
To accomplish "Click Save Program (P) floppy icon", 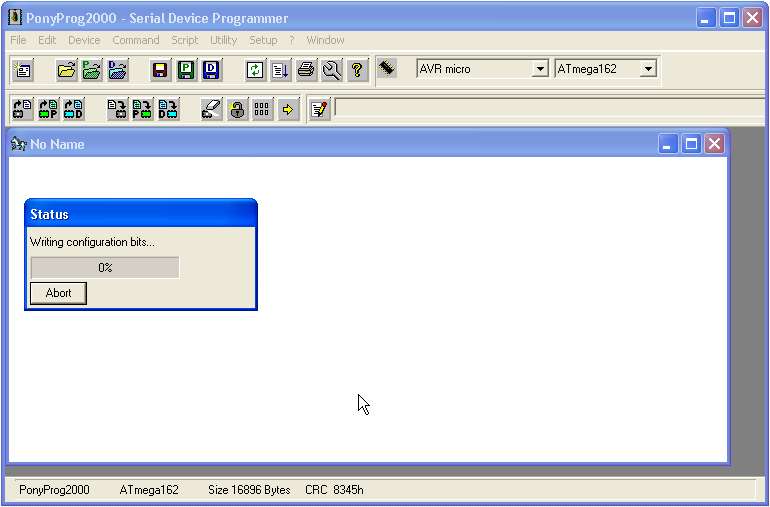I will coord(186,70).
